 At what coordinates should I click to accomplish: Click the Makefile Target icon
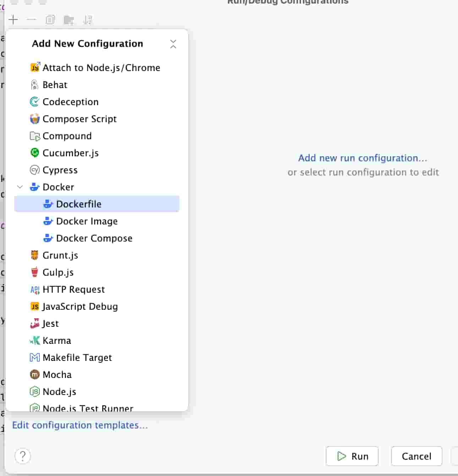(34, 357)
